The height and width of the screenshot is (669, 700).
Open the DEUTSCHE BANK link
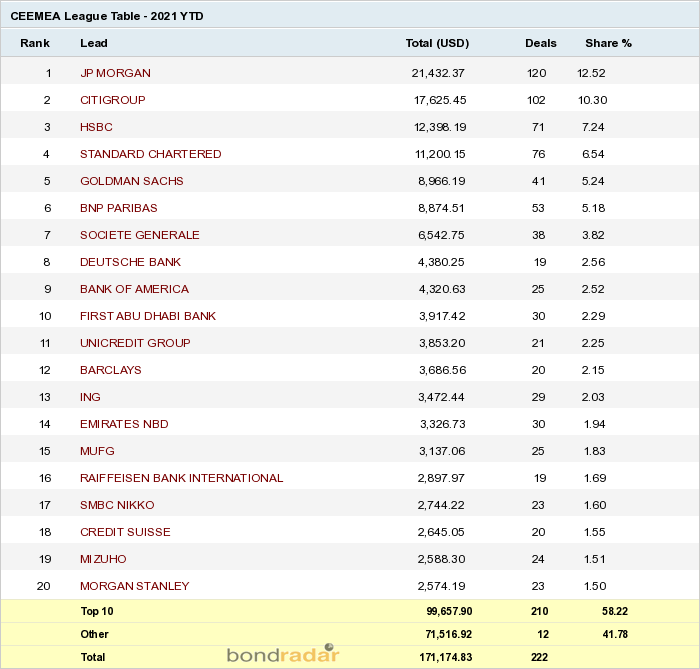pos(130,262)
